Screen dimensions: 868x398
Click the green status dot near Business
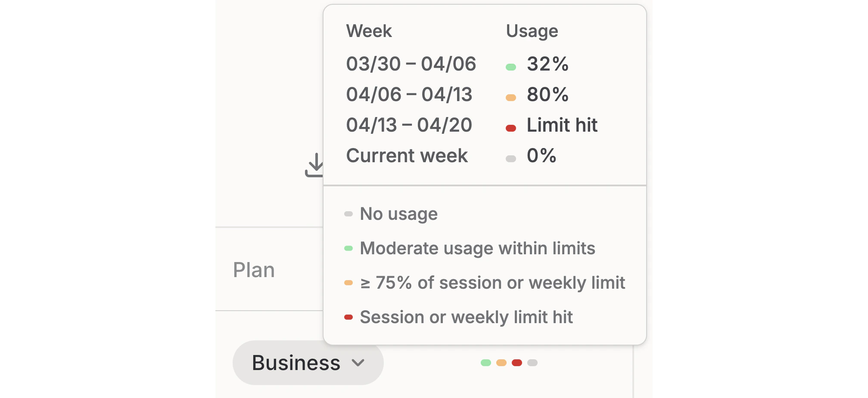(486, 363)
